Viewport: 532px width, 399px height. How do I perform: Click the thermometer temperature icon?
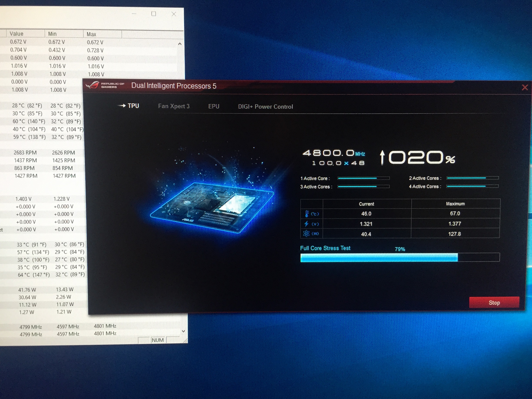tap(307, 214)
